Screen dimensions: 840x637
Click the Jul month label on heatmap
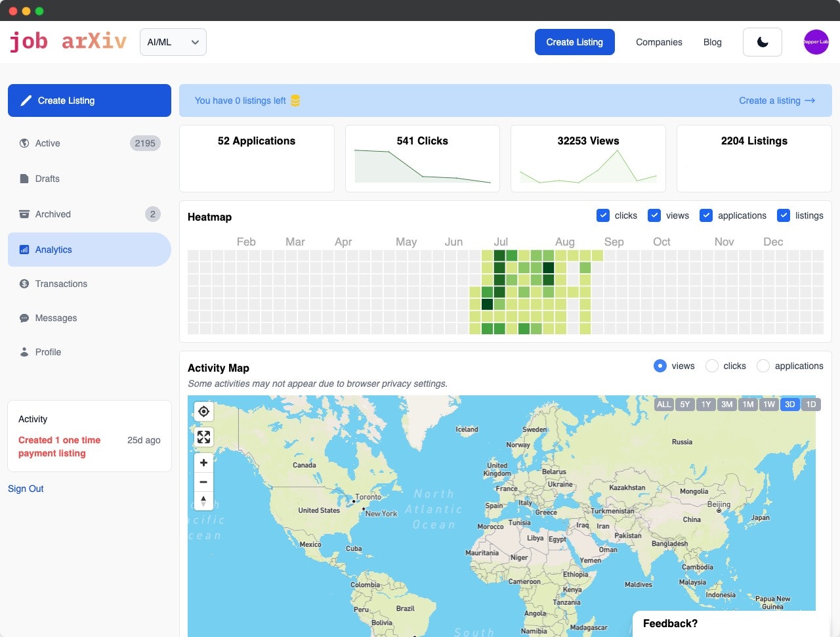point(501,242)
